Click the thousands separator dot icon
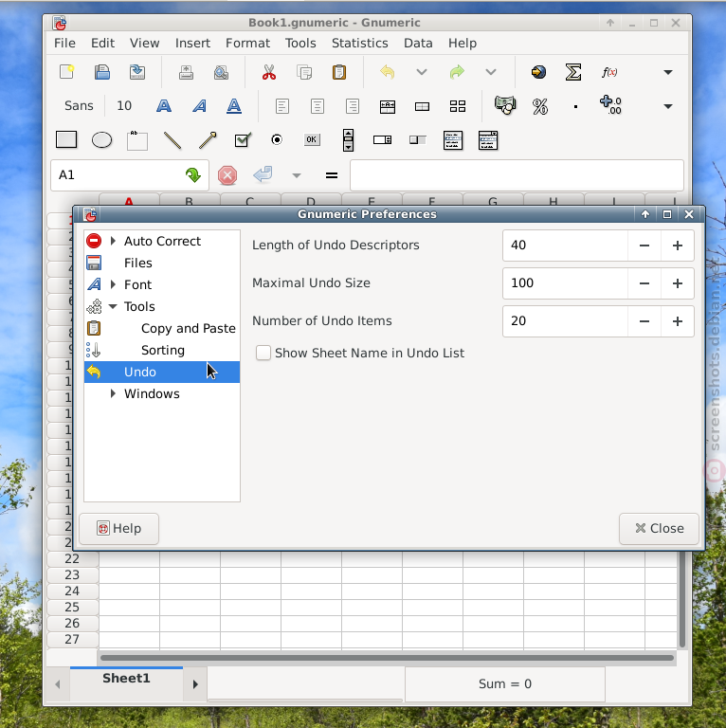The width and height of the screenshot is (726, 728). pyautogui.click(x=575, y=107)
